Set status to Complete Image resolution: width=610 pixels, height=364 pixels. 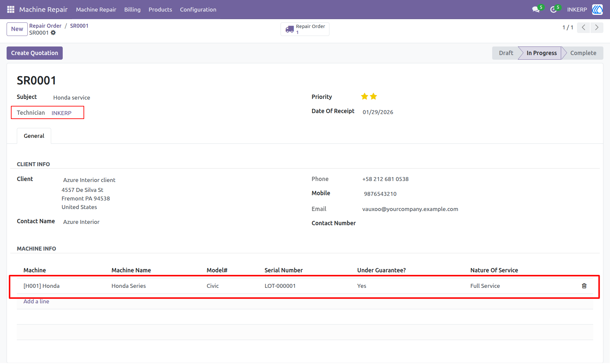click(x=583, y=53)
